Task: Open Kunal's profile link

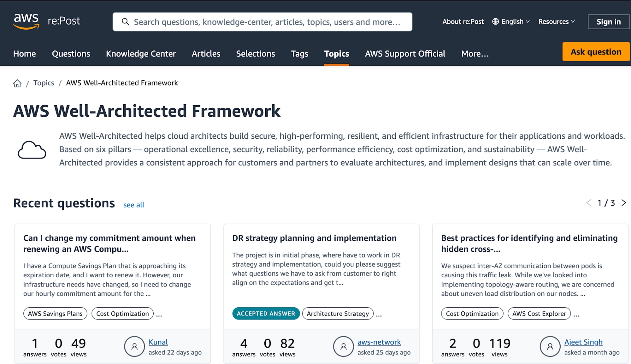Action: pos(158,342)
